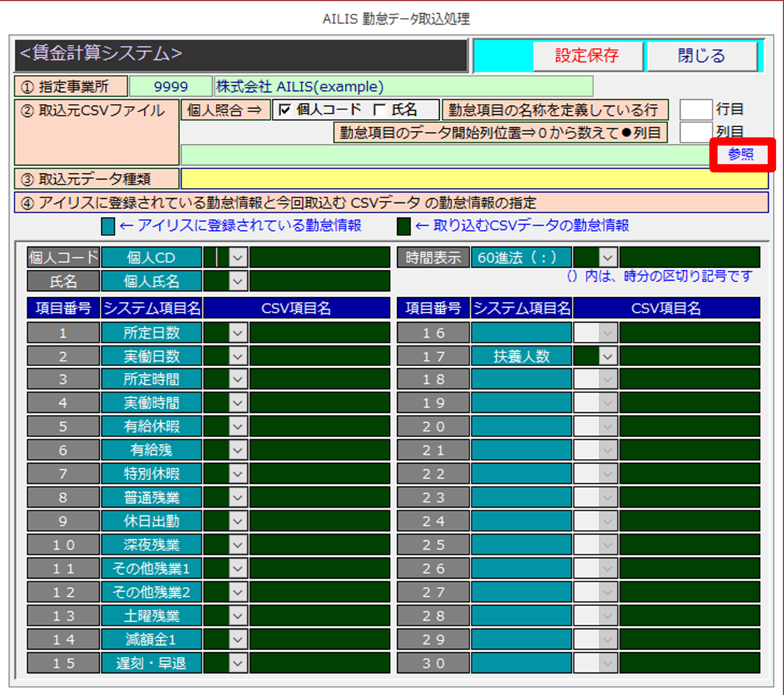The image size is (784, 695).
Task: Click the 列目 column number input field
Action: click(x=695, y=132)
